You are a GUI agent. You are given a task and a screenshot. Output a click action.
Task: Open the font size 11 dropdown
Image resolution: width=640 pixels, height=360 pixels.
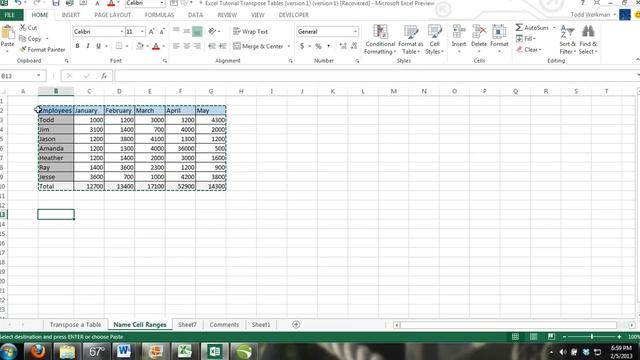pos(142,31)
